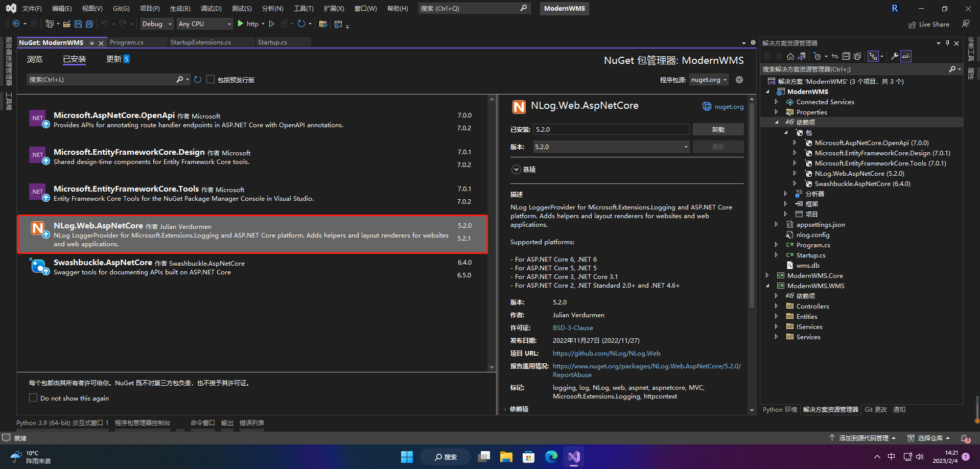The width and height of the screenshot is (980, 469).
Task: Click the Find in Files folder icon
Action: click(323, 24)
